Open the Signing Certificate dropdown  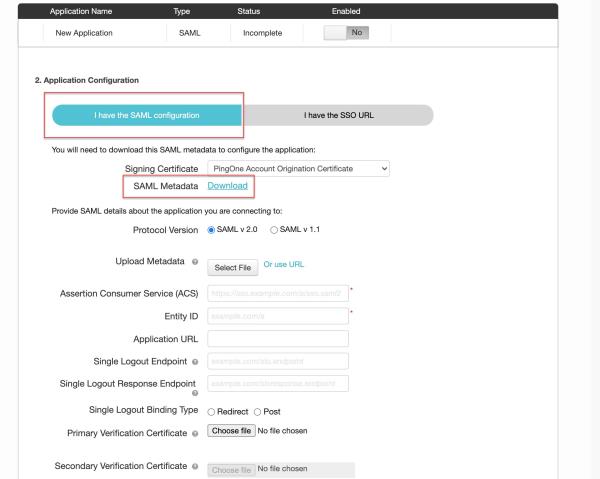[298, 169]
